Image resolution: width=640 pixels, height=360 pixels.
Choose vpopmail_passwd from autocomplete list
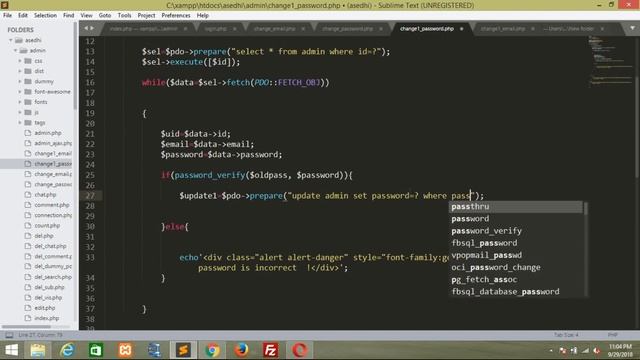[x=516, y=255]
